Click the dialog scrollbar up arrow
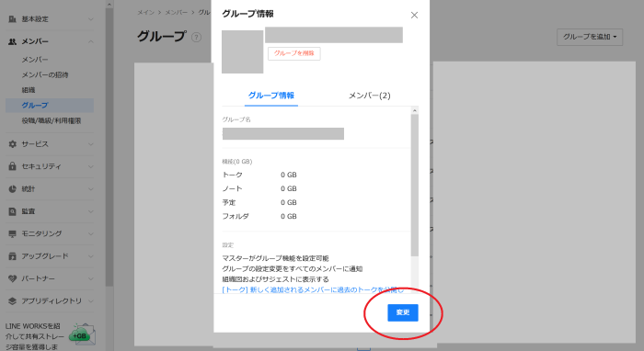 [414, 110]
